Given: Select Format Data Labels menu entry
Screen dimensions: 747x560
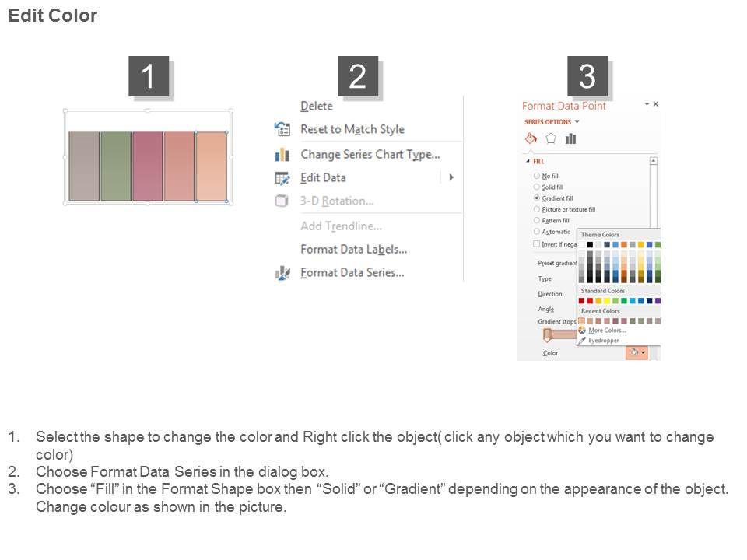Looking at the screenshot, I should click(x=353, y=249).
